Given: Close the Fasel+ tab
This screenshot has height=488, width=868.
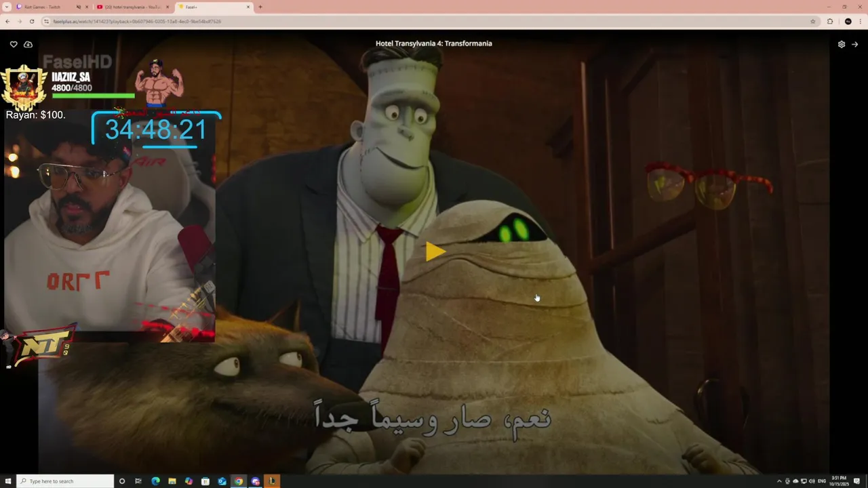Looking at the screenshot, I should 248,7.
